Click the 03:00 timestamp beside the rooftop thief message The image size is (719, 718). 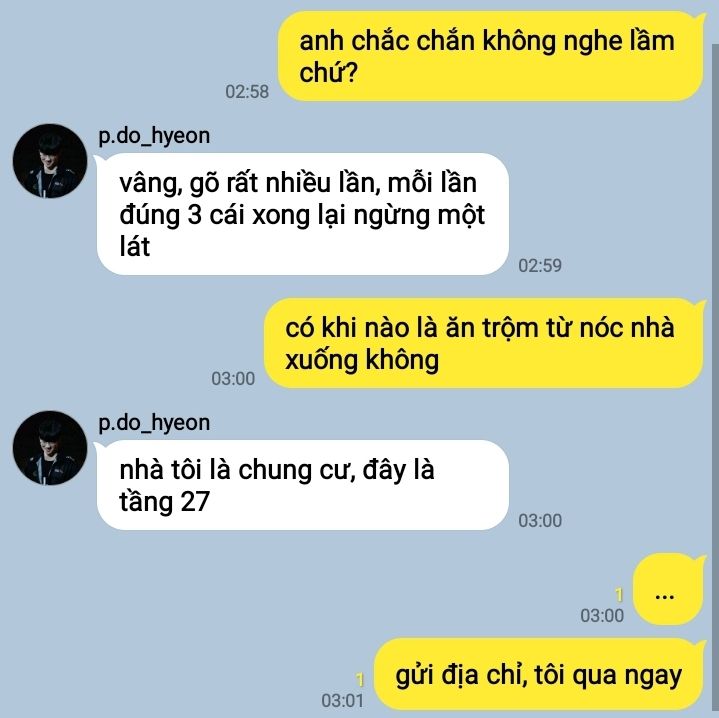[x=233, y=379]
